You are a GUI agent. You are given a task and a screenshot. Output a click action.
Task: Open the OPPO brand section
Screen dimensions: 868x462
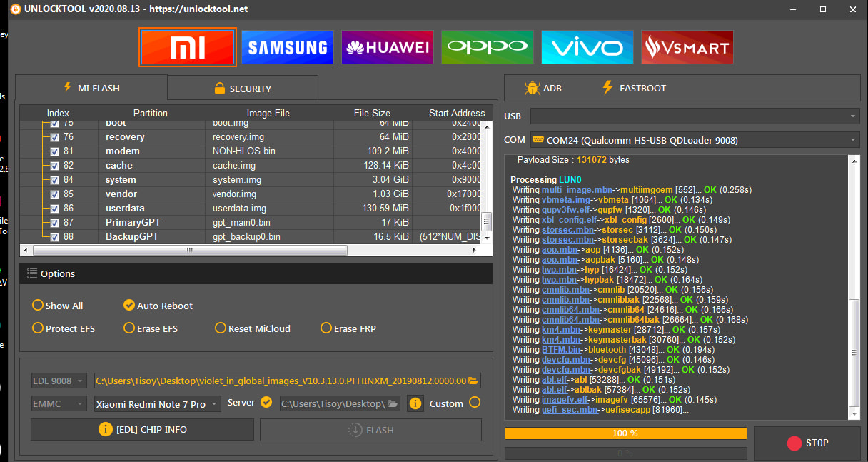[488, 47]
